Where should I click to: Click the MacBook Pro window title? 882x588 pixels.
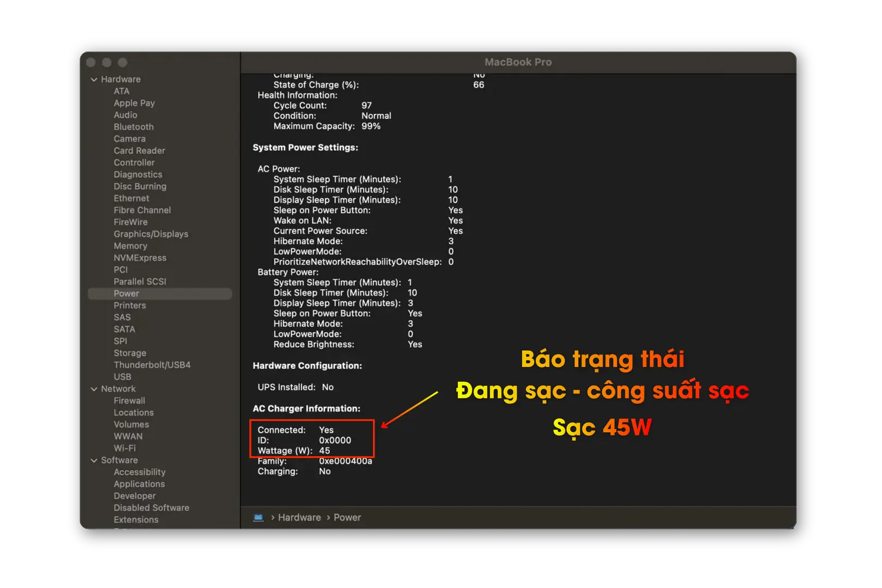[518, 63]
